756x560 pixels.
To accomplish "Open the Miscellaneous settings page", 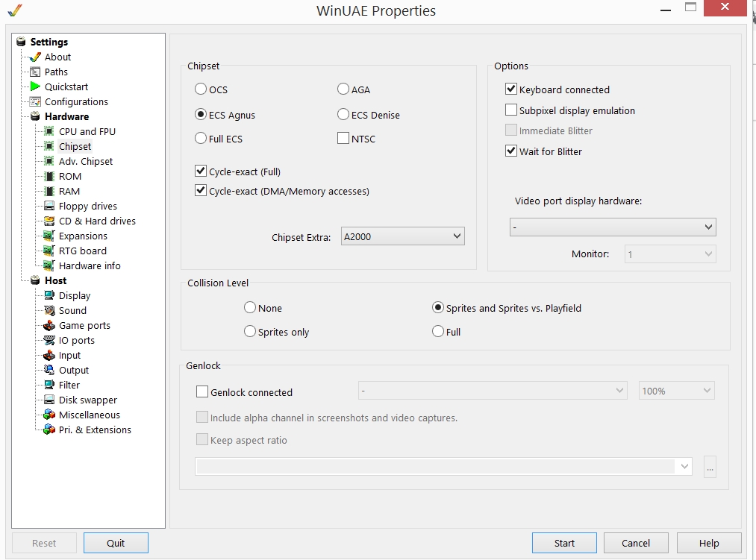I will 90,415.
